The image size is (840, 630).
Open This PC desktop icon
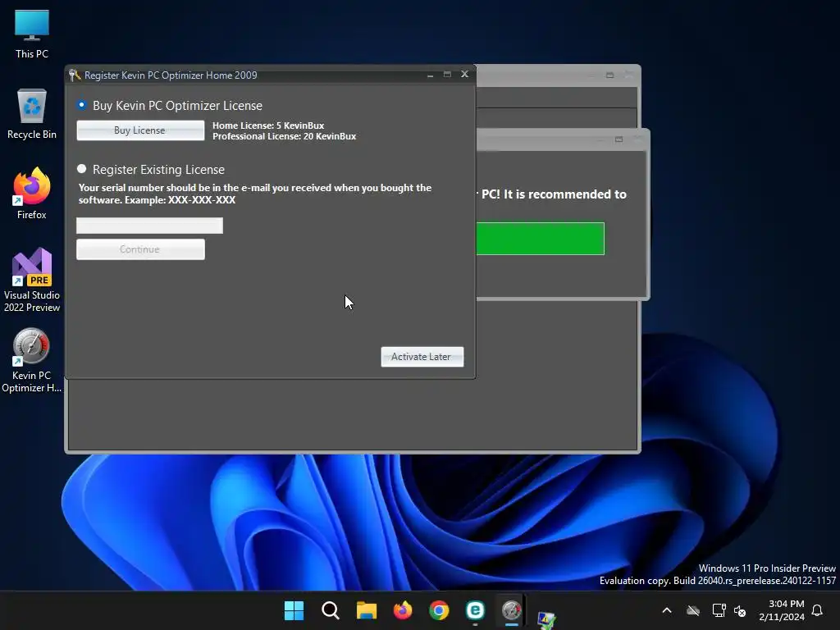pos(32,34)
